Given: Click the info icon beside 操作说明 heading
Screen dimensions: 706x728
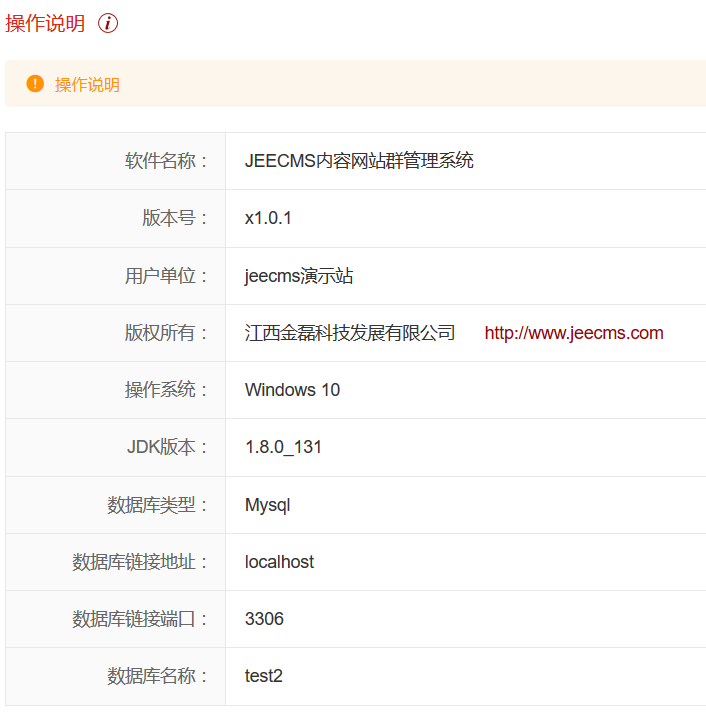Looking at the screenshot, I should [x=108, y=23].
